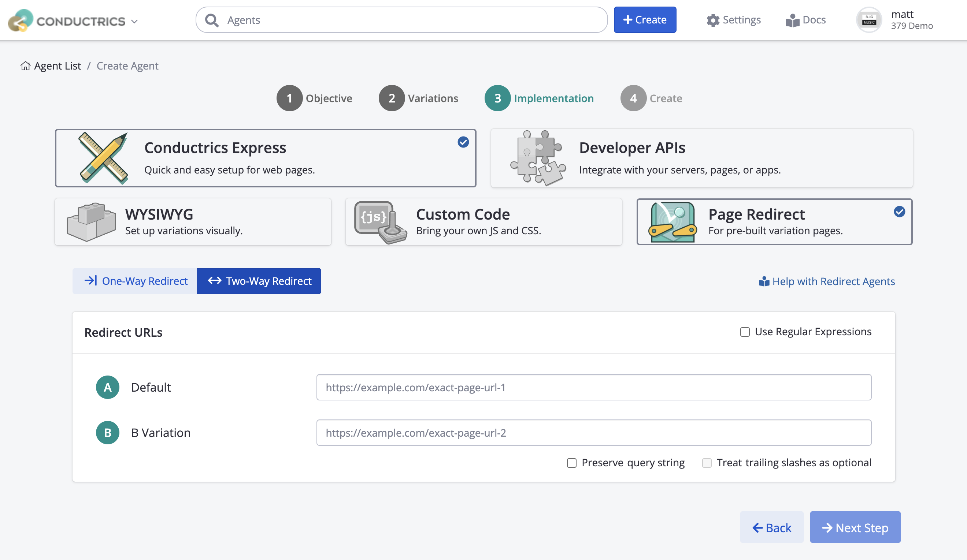This screenshot has height=560, width=967.
Task: Select the Two-Way Redirect tab
Action: pyautogui.click(x=259, y=281)
